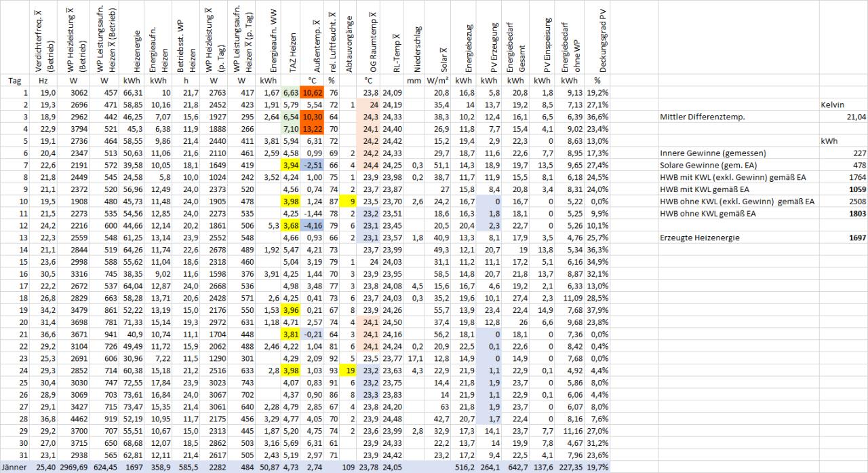Select the orange 10,62 outdoor temperature cell

click(x=311, y=92)
